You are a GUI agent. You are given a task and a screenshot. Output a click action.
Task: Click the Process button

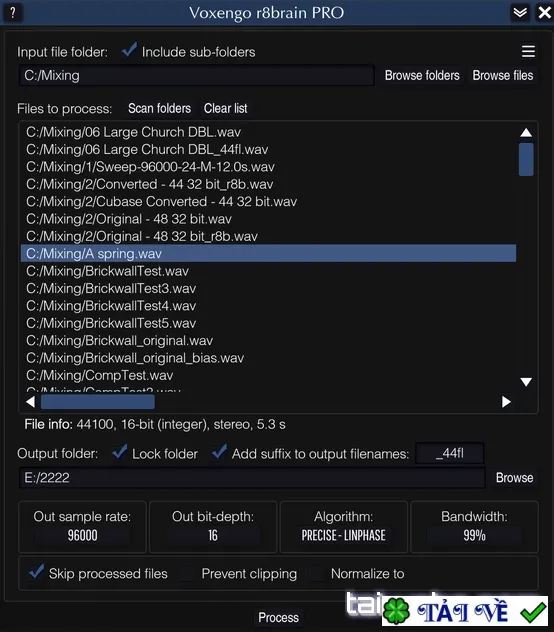[x=279, y=617]
